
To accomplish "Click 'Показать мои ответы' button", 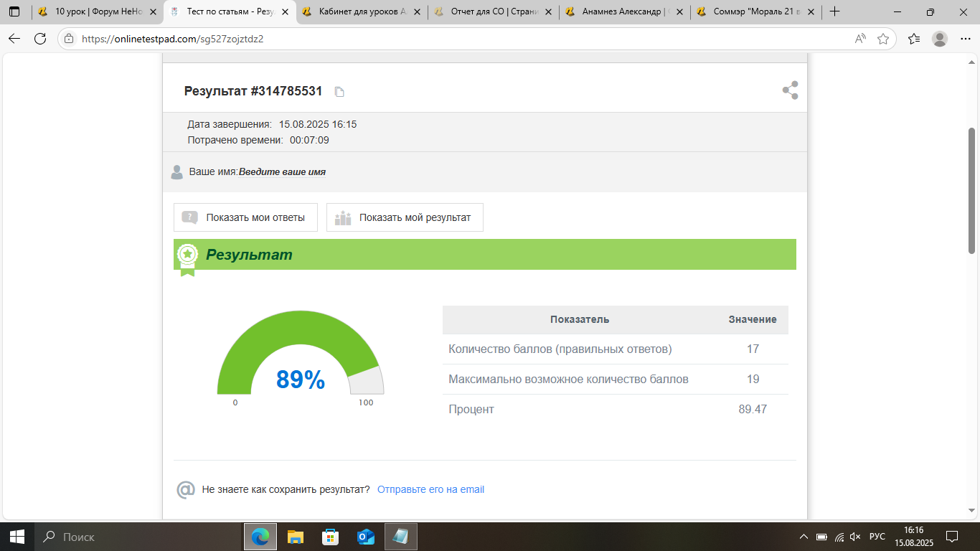I will 245,217.
